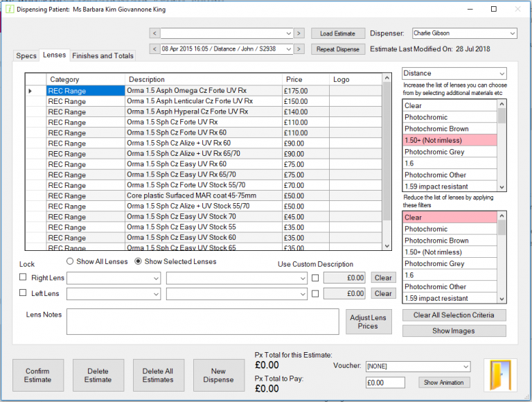Click the Price column header

tap(305, 80)
